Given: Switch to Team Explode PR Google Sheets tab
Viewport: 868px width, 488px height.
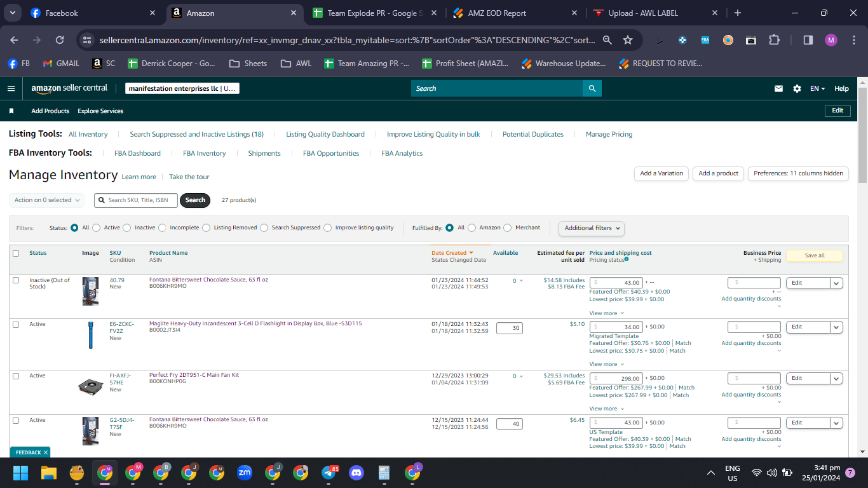Looking at the screenshot, I should pyautogui.click(x=375, y=13).
